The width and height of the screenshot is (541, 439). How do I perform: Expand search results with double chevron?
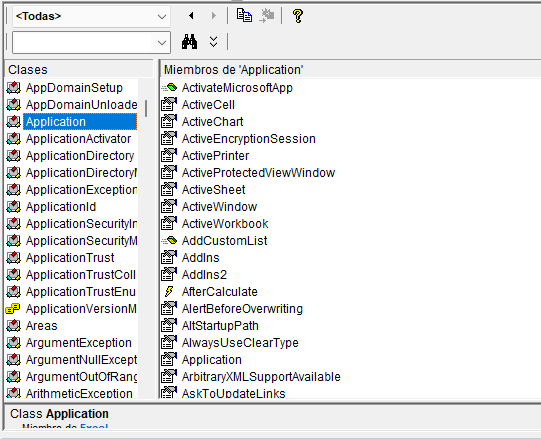(214, 42)
